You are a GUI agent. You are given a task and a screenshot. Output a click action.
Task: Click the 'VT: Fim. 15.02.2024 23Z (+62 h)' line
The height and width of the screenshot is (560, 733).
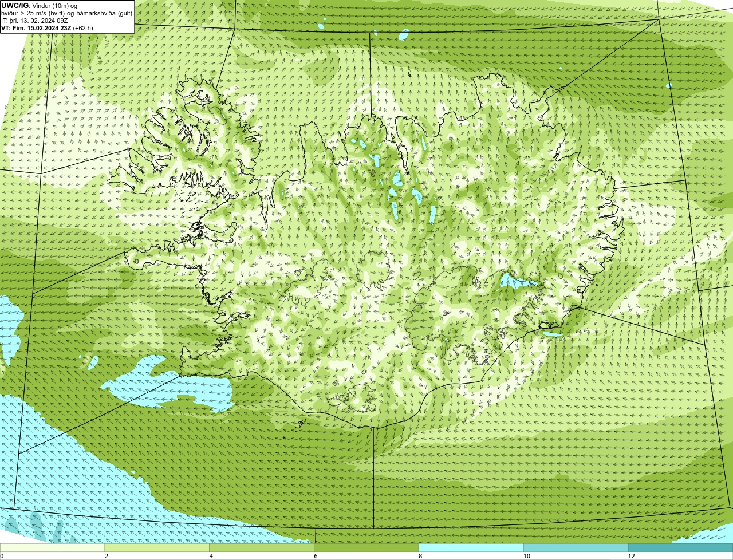pos(47,27)
